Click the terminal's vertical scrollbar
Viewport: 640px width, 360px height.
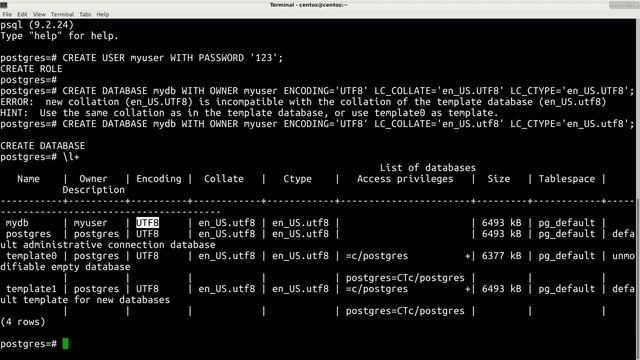point(638,188)
